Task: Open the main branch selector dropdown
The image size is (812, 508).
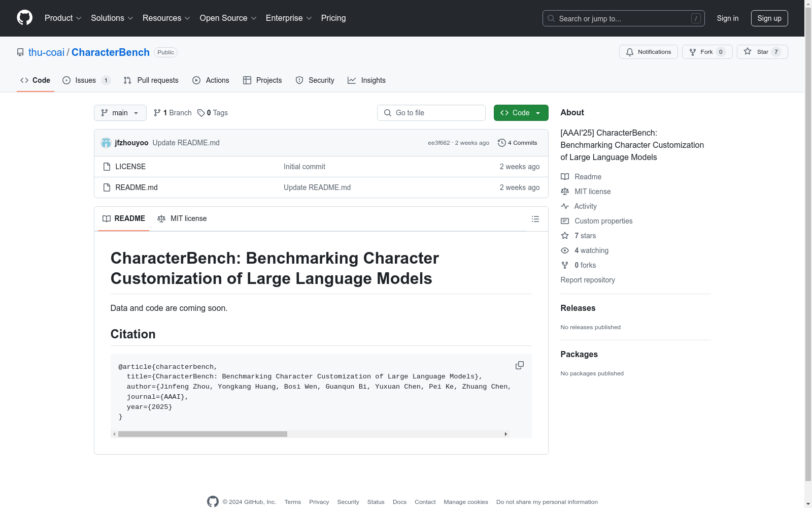Action: [120, 113]
